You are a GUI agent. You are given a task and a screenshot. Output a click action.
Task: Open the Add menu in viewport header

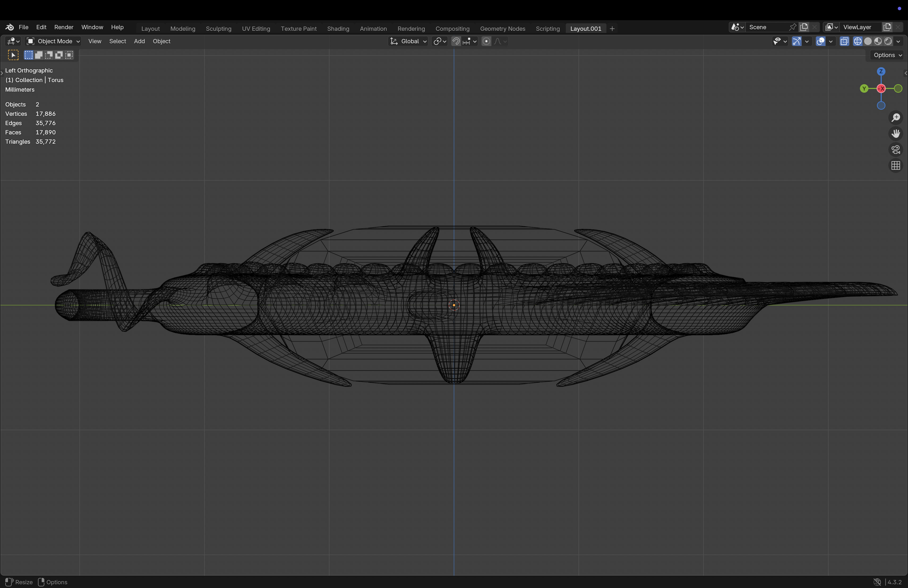pyautogui.click(x=139, y=41)
